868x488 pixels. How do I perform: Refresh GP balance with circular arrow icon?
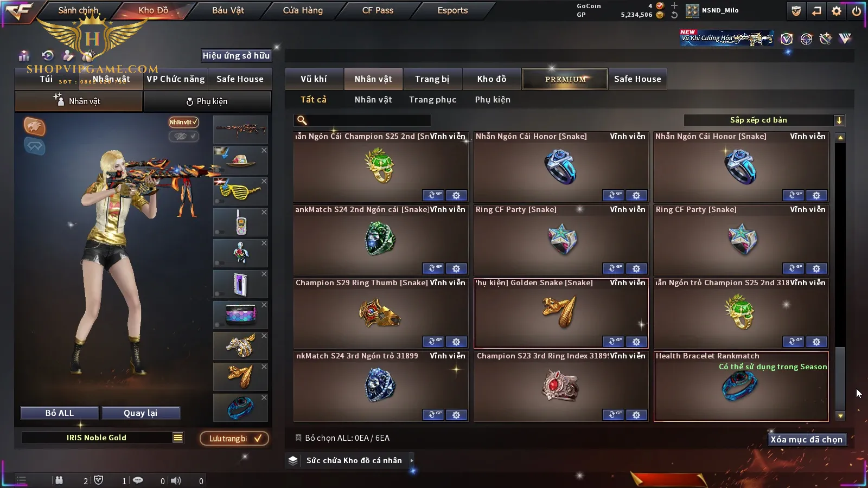point(674,15)
